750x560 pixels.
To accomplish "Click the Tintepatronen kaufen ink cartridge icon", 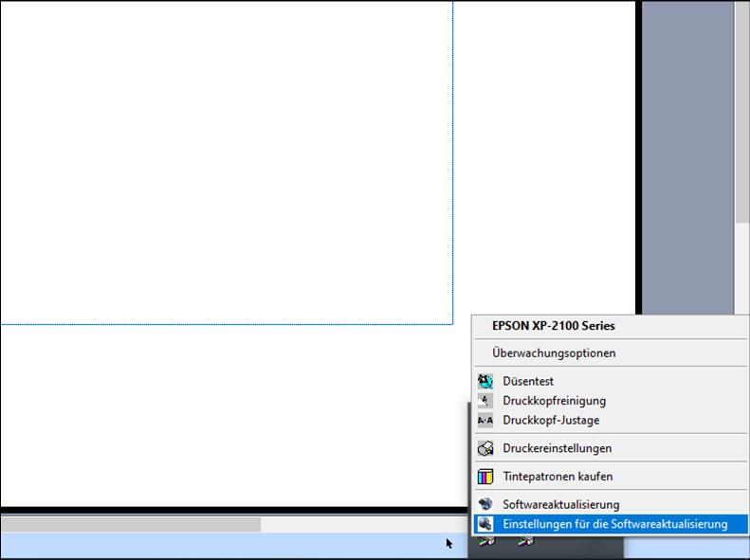I will tap(485, 477).
